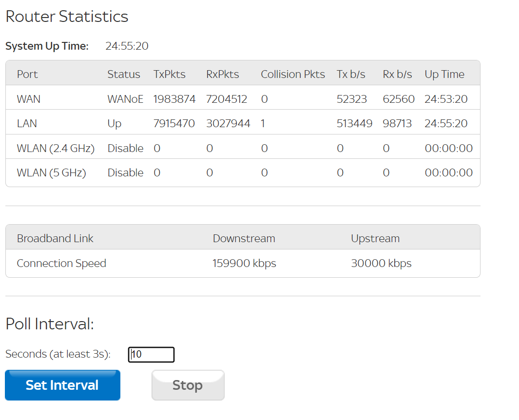
Task: Click the Port column header
Action: [27, 74]
